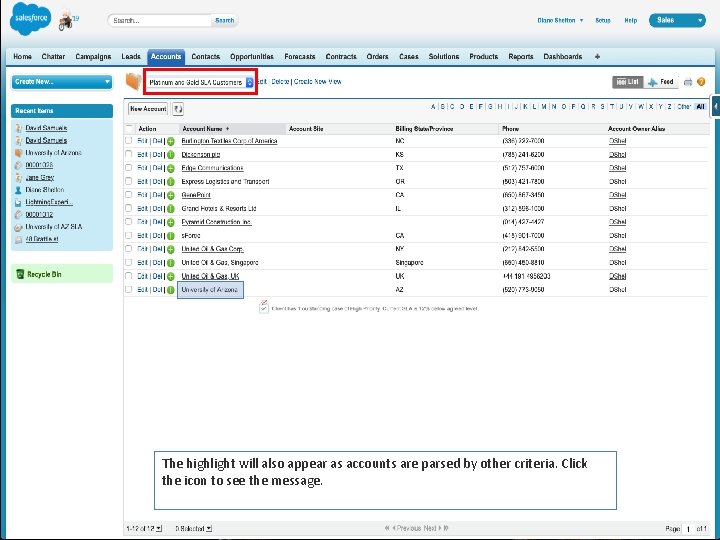The image size is (720, 540).
Task: Open the Sales app menu dropdown
Action: click(x=677, y=20)
